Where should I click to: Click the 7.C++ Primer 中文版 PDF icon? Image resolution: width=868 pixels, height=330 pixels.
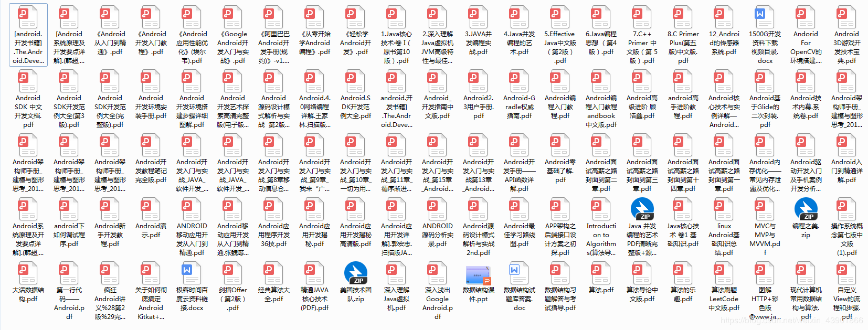tap(642, 17)
